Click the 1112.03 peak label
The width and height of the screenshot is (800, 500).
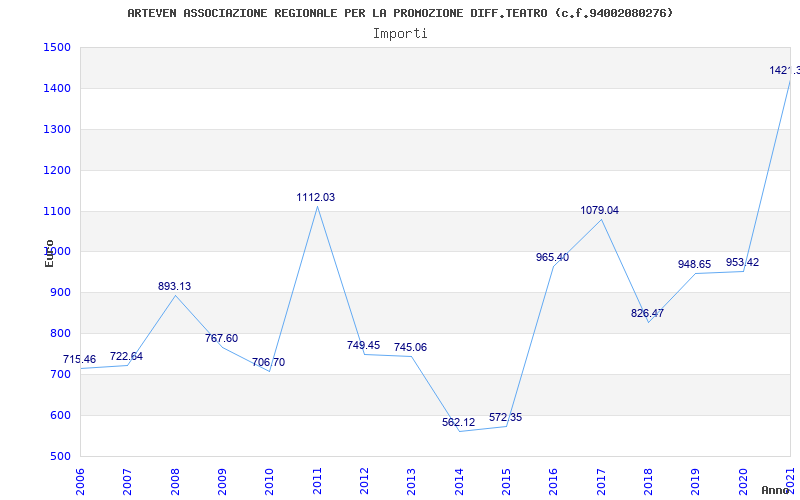pyautogui.click(x=316, y=197)
